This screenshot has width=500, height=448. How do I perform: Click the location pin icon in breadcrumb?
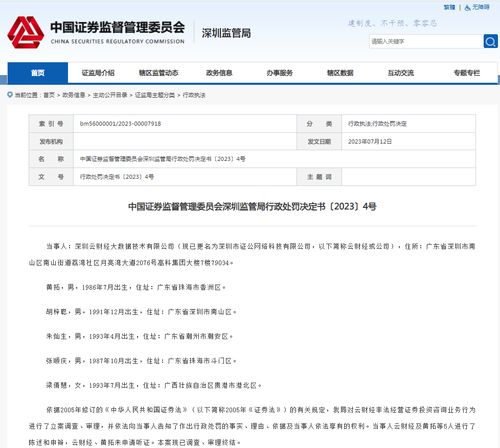coord(10,95)
